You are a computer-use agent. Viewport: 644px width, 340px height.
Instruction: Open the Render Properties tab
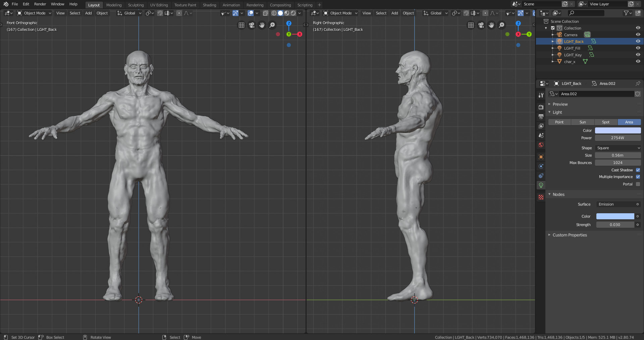coord(541,107)
